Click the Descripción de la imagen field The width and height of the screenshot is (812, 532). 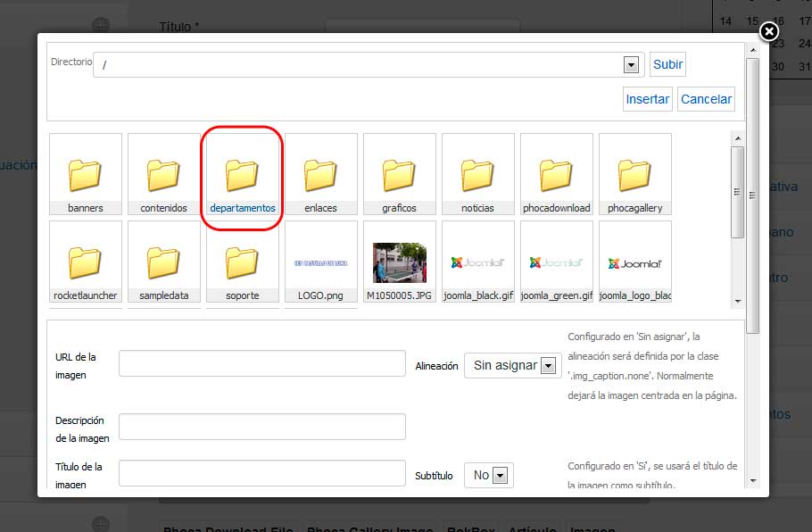click(x=261, y=427)
